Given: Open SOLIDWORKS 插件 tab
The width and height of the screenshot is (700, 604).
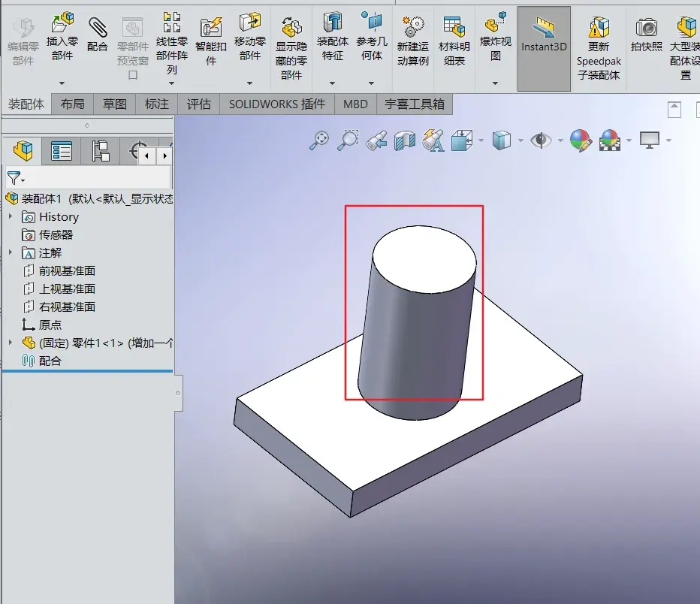Looking at the screenshot, I should (x=277, y=104).
